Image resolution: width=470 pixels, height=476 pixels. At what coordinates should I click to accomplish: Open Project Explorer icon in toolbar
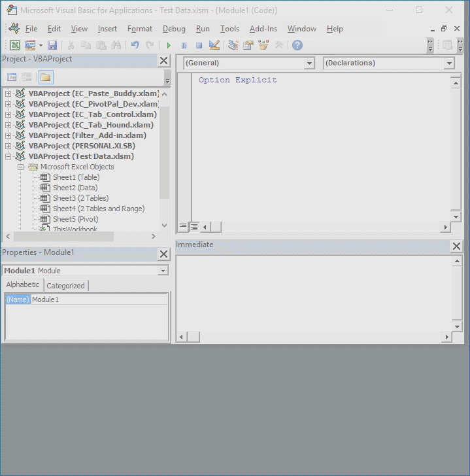coord(233,45)
